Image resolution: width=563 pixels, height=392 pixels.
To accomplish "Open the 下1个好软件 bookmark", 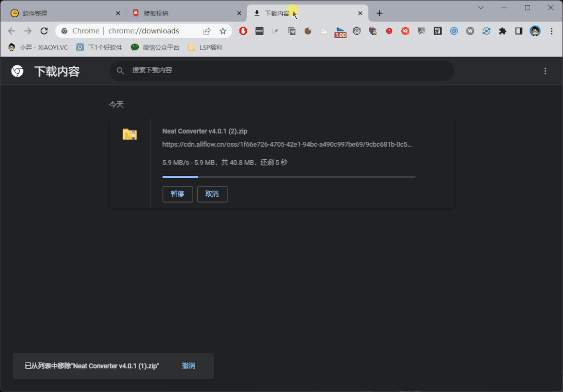I will pos(99,47).
